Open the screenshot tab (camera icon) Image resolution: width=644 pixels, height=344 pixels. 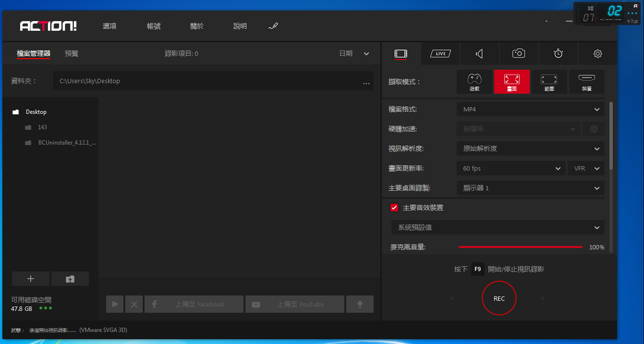coord(519,54)
